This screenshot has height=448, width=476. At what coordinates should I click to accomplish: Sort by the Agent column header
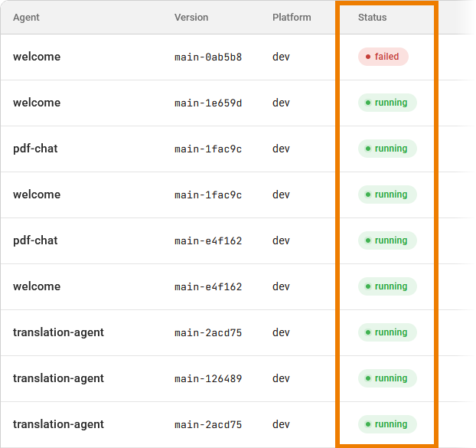point(26,18)
